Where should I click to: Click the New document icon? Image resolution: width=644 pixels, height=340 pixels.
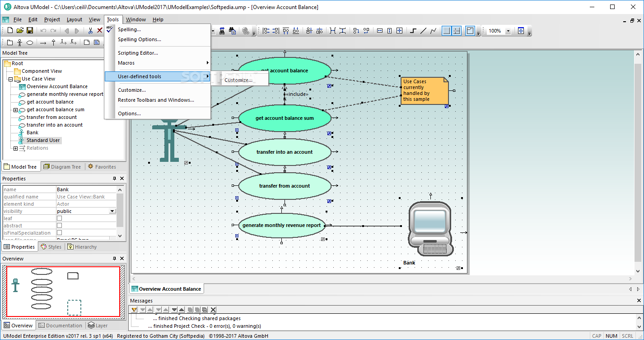coord(10,31)
